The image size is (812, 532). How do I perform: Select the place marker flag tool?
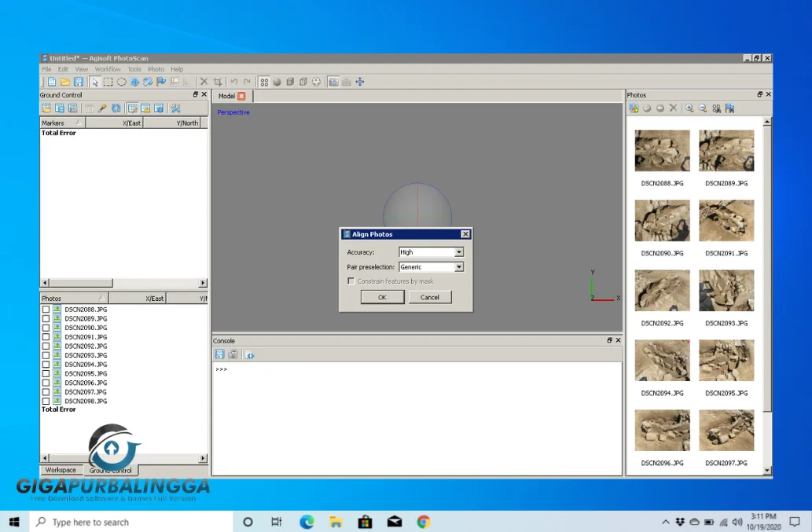pos(160,81)
